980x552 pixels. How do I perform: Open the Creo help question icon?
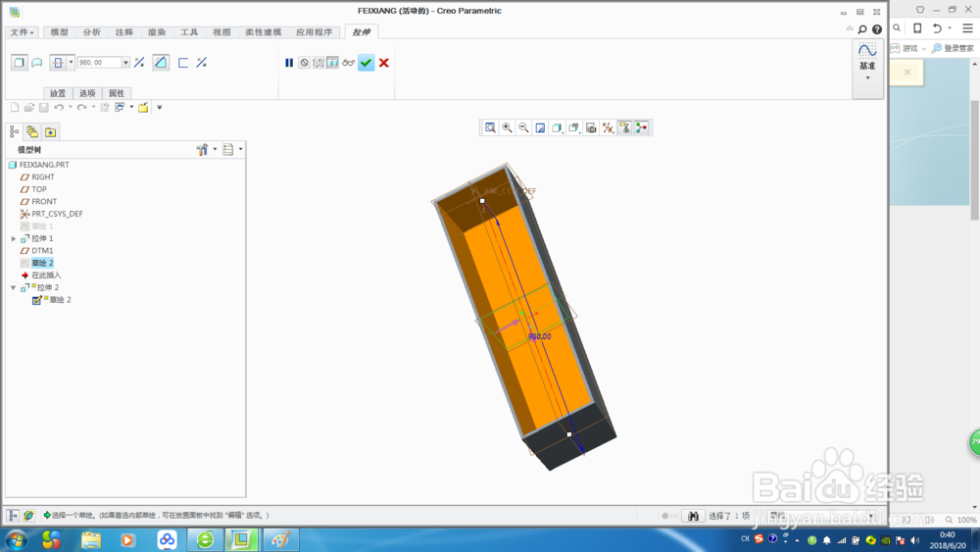pos(877,29)
